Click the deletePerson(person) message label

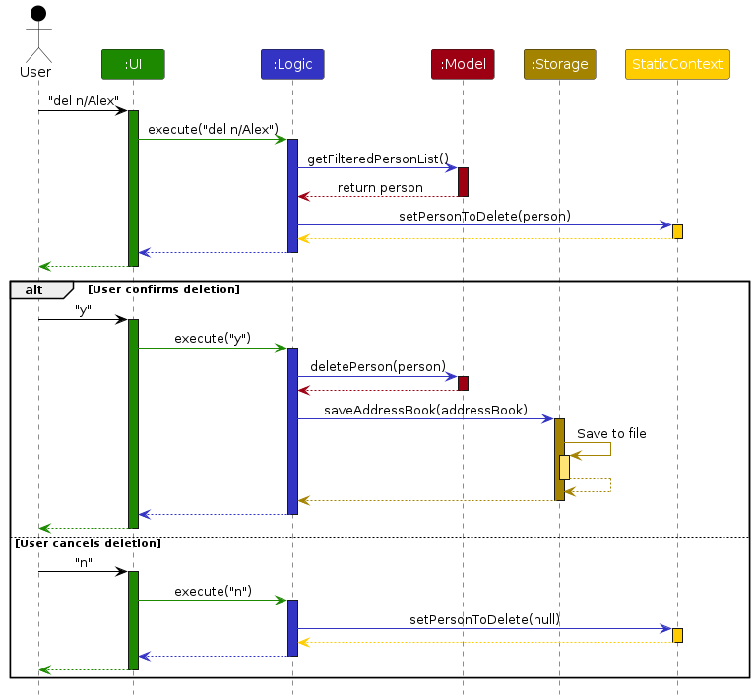[x=378, y=366]
